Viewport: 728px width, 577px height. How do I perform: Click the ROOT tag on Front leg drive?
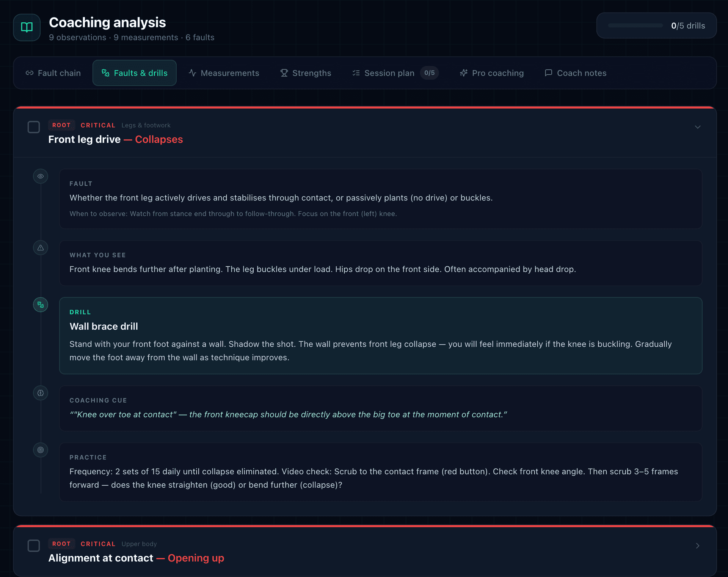(x=61, y=125)
